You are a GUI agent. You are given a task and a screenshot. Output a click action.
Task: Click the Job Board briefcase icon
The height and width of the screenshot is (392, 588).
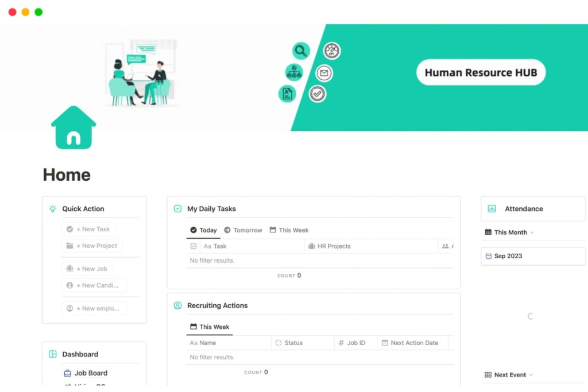68,373
